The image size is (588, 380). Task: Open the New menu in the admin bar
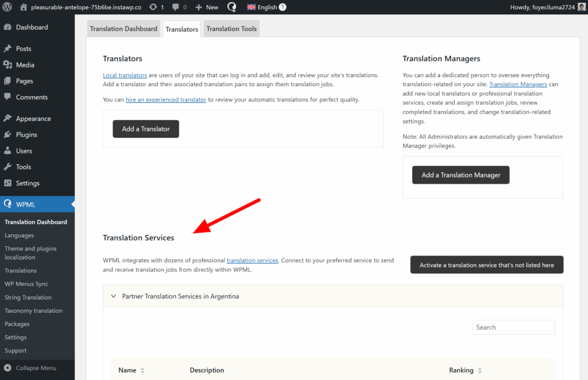click(x=206, y=7)
